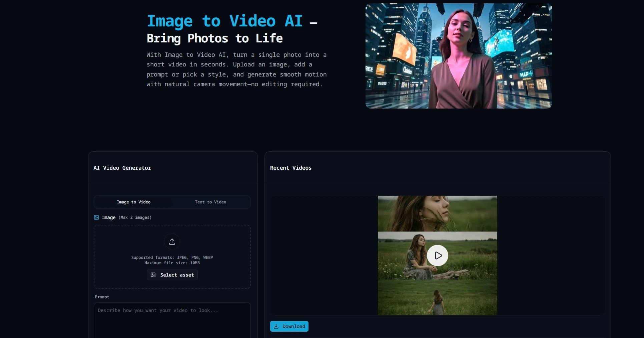Select the picture icon in the Image section header
This screenshot has width=644, height=338.
[96, 217]
